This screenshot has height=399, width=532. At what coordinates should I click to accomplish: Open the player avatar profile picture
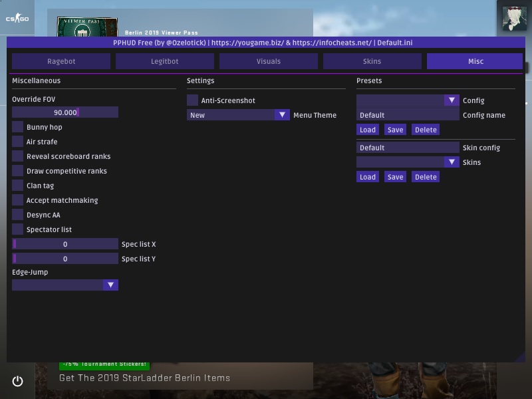514,19
